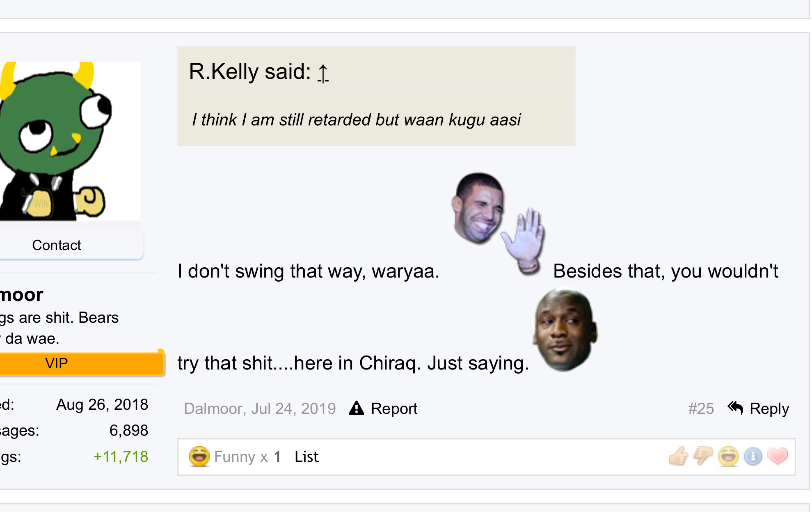
Task: Rate post Funny using the right-side laughing icon
Action: click(x=728, y=456)
